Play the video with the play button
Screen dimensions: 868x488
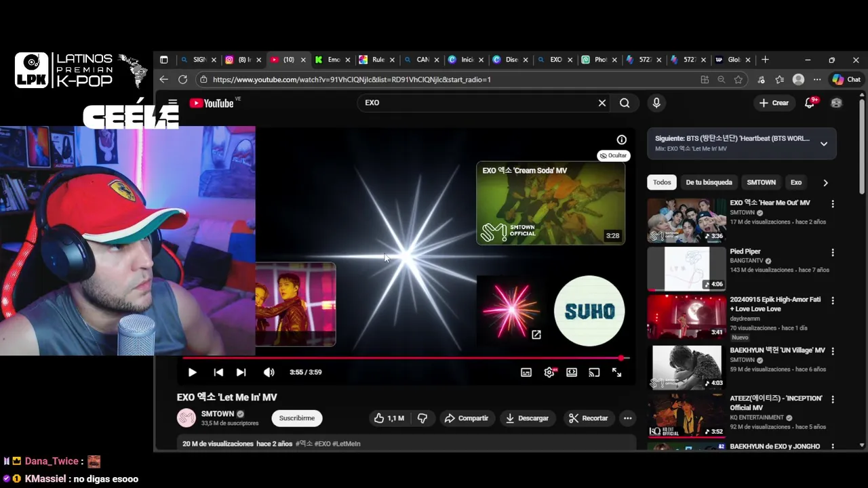(x=192, y=372)
